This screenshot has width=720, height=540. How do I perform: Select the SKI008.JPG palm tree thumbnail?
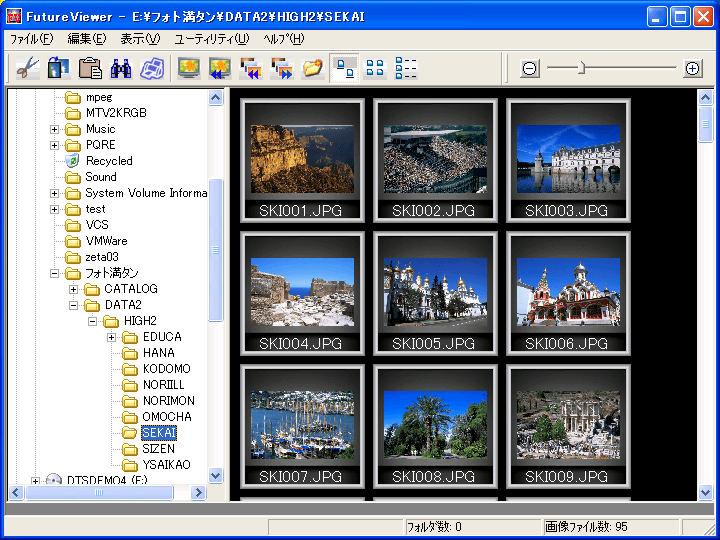435,427
